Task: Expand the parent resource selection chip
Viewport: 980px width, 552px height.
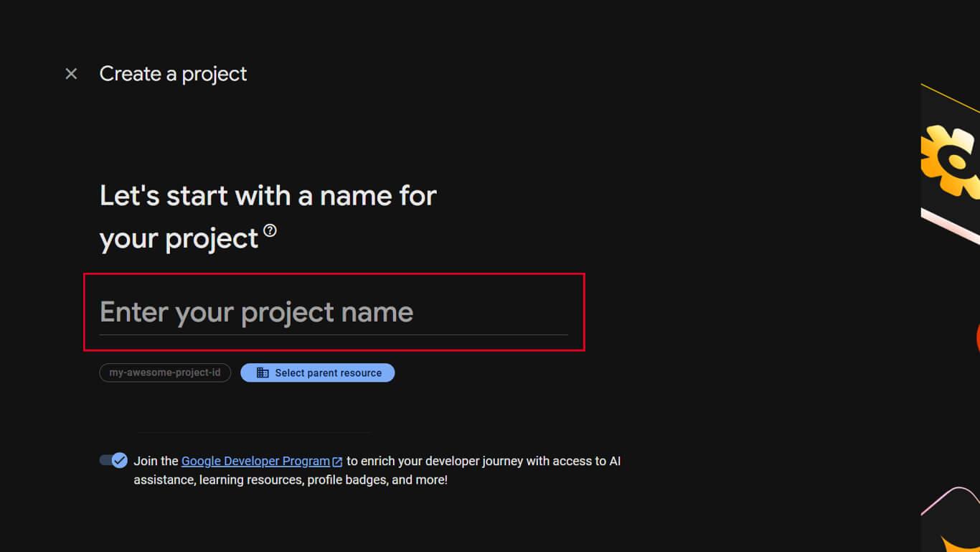Action: tap(317, 373)
